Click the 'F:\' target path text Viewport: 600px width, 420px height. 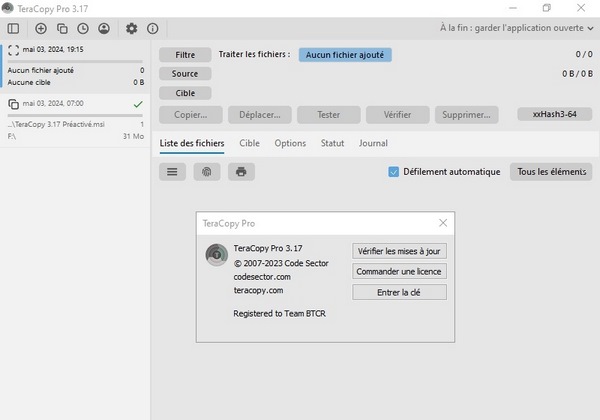click(12, 136)
